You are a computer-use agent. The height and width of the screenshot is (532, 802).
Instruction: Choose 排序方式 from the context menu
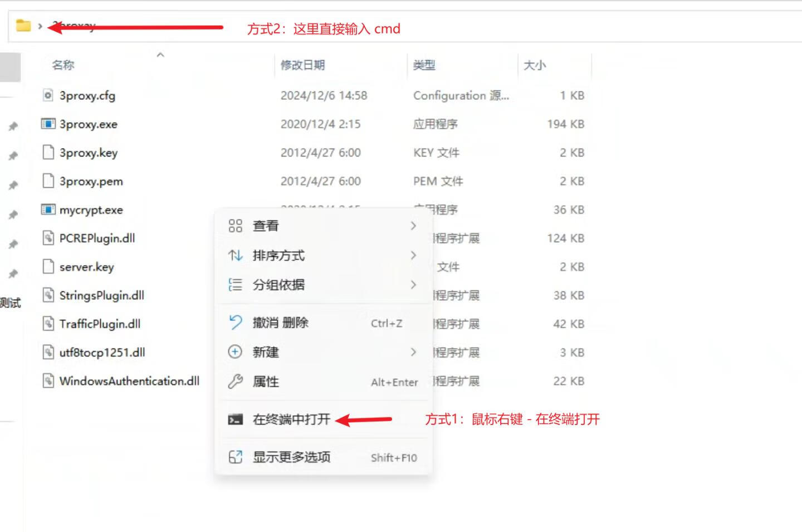coord(323,255)
